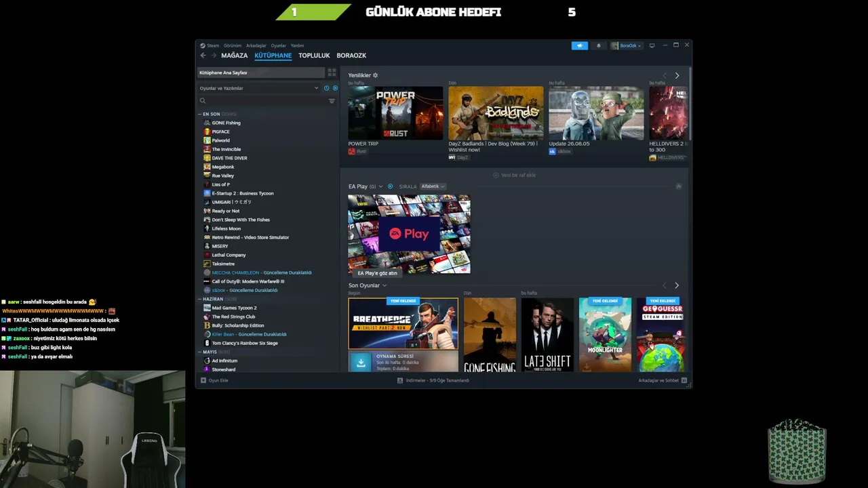Open the Oyunlar menu
The image size is (868, 488).
(279, 45)
